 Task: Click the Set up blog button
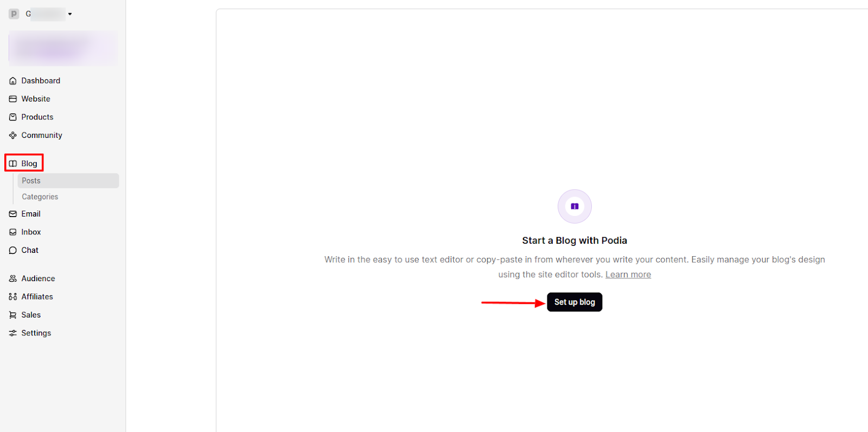[575, 302]
